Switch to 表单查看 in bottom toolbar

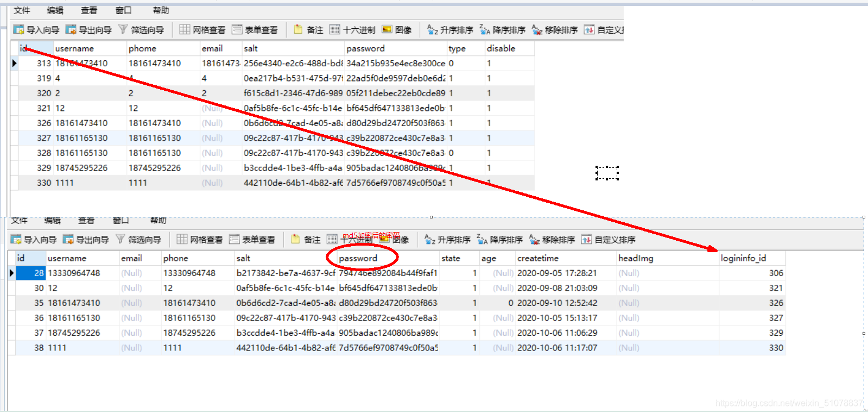click(x=252, y=239)
